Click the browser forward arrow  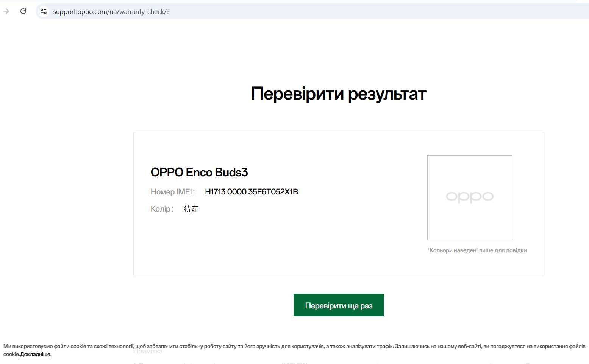(x=6, y=11)
